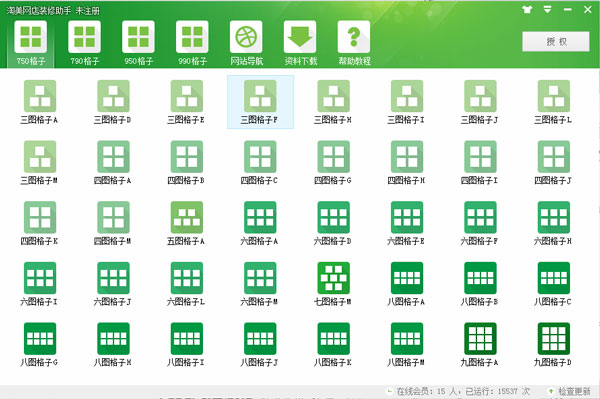This screenshot has height=399, width=600.
Task: Click the highlighted 三图格子F template
Action: [x=260, y=102]
